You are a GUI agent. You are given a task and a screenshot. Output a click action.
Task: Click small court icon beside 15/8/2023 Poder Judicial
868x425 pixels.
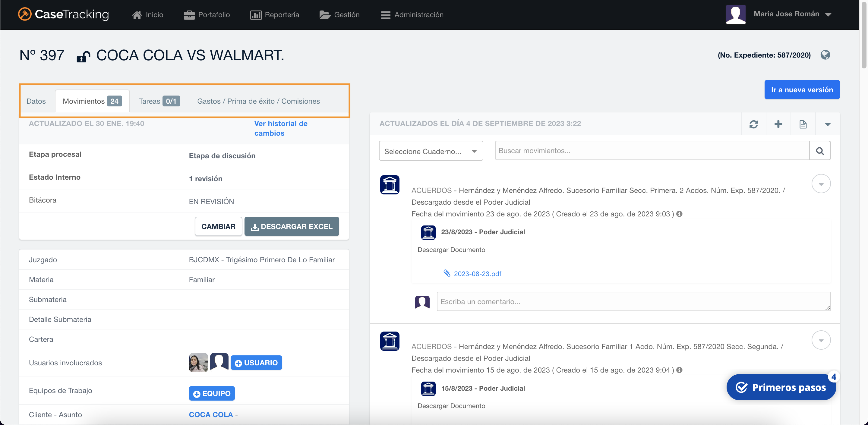pos(428,389)
